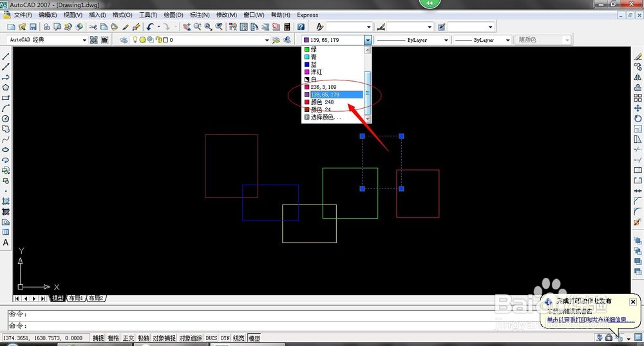This screenshot has width=644, height=346.
Task: Open the linetype ByLayer dropdown
Action: click(446, 40)
